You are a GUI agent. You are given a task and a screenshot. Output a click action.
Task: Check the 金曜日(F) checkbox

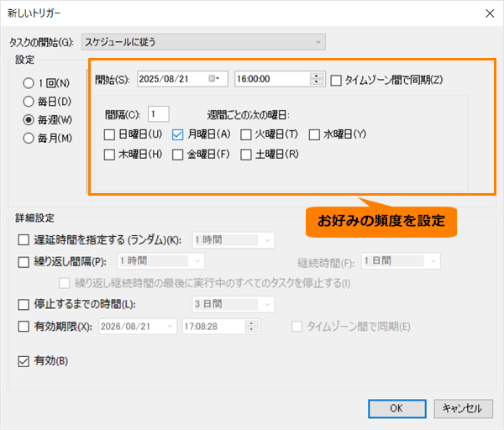pos(178,155)
